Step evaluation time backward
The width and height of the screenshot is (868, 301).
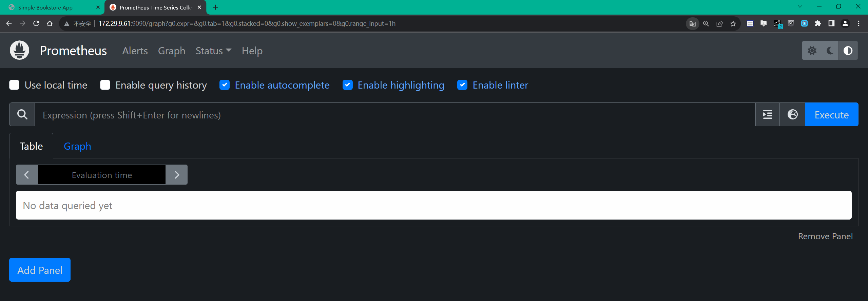(x=27, y=175)
